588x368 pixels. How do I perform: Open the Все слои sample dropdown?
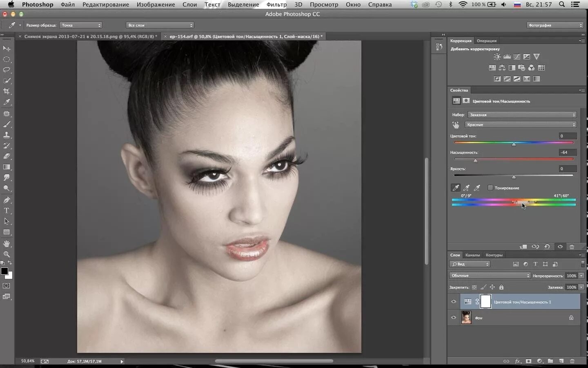160,25
